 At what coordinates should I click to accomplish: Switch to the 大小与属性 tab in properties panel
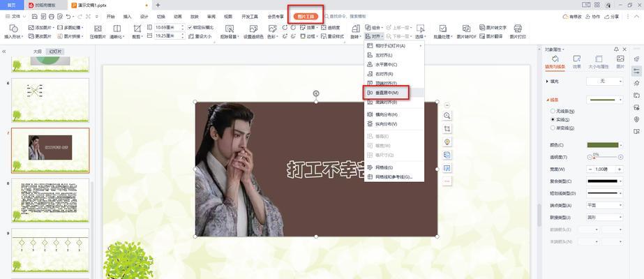tap(599, 61)
